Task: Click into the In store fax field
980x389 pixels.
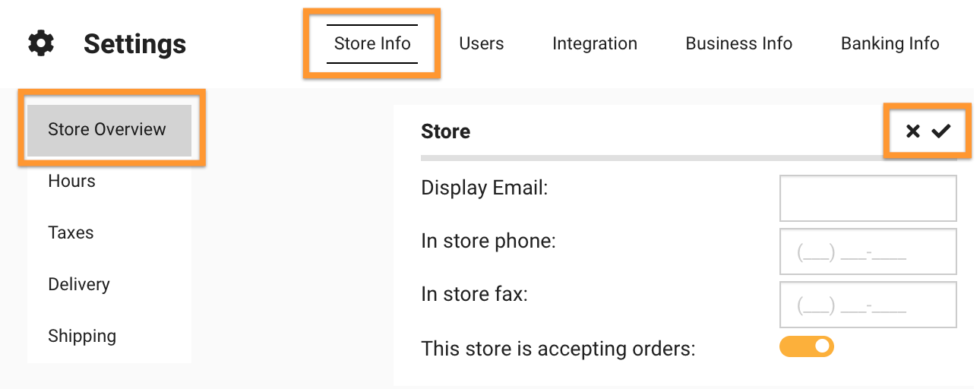Action: [x=868, y=305]
